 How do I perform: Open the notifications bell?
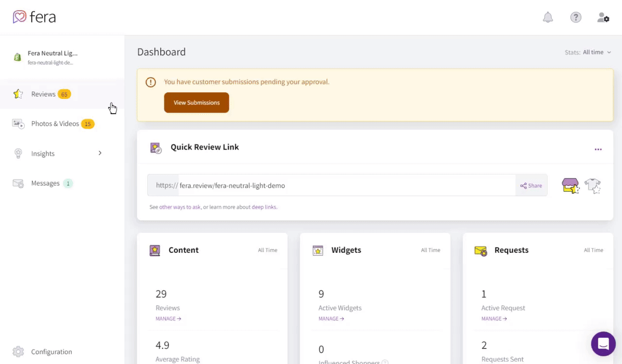point(548,17)
